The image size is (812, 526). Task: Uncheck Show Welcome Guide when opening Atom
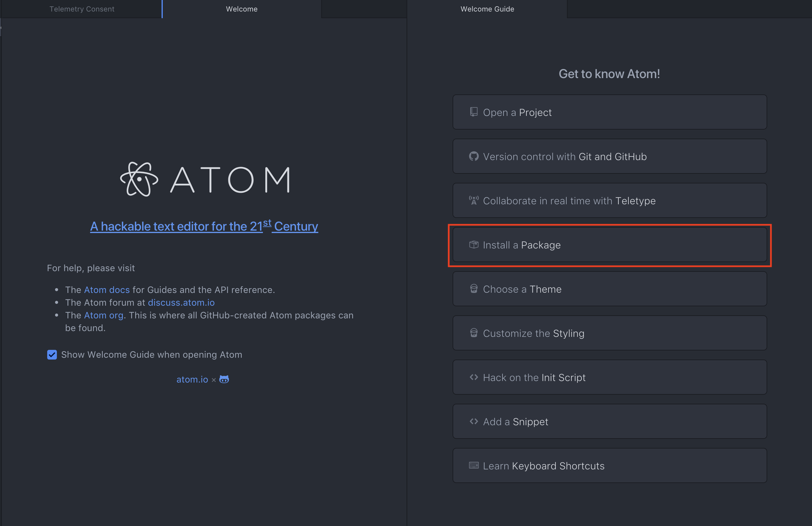(x=52, y=355)
